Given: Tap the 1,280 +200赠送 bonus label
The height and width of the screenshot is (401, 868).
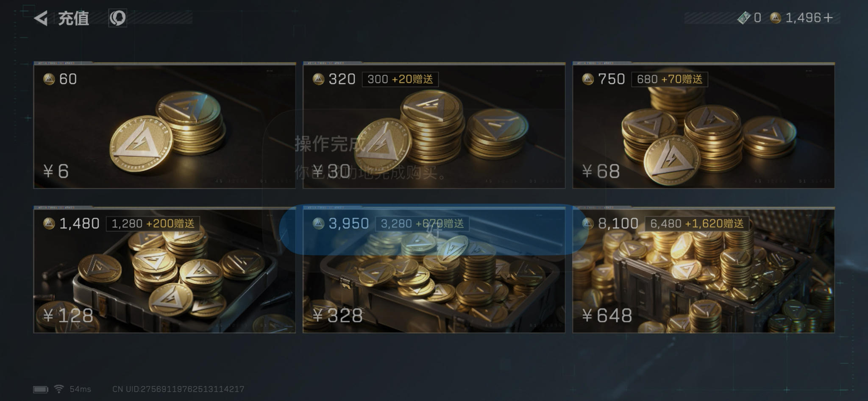Looking at the screenshot, I should pyautogui.click(x=153, y=223).
